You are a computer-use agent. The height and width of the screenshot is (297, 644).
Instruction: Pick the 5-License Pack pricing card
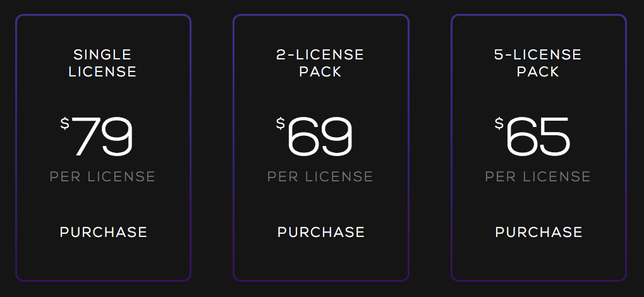[538, 201]
